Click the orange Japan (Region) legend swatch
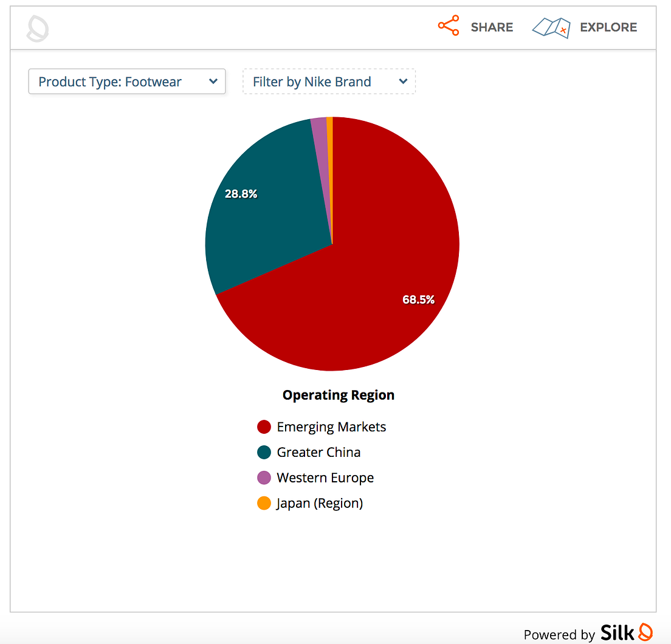The image size is (671, 644). pos(264,503)
